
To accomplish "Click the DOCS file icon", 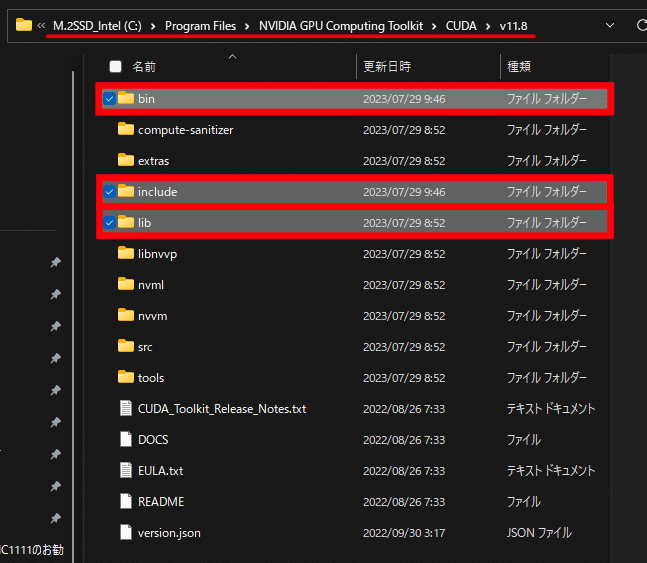I will pos(126,439).
